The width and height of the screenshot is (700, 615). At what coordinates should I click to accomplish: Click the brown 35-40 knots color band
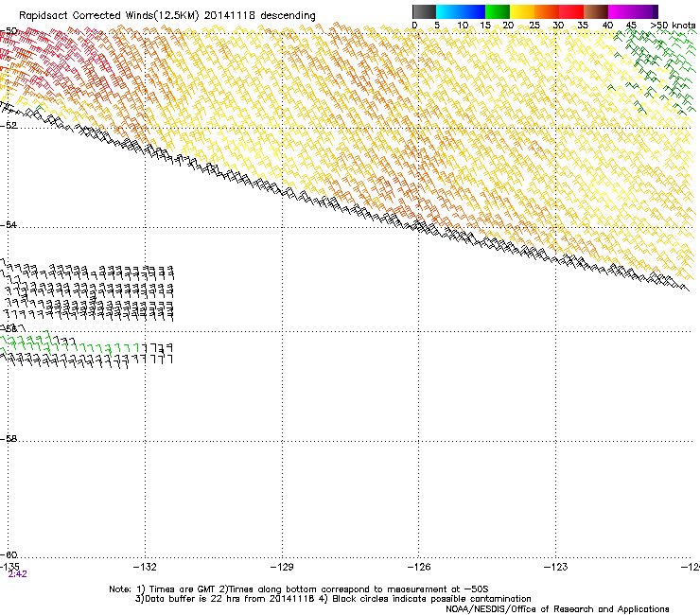596,11
